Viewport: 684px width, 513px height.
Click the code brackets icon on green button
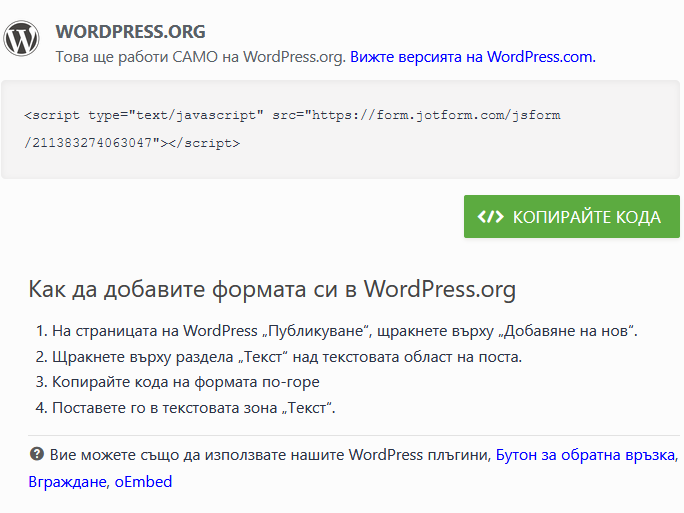click(x=490, y=217)
